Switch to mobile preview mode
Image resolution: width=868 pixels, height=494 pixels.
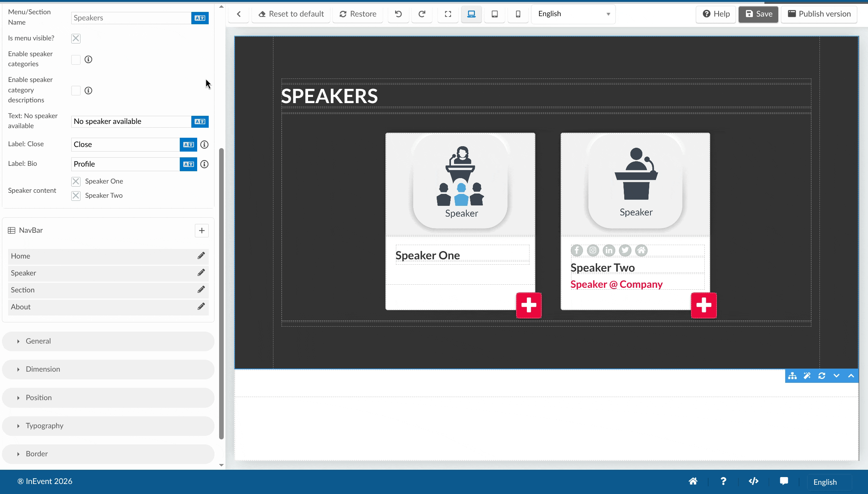pyautogui.click(x=518, y=14)
